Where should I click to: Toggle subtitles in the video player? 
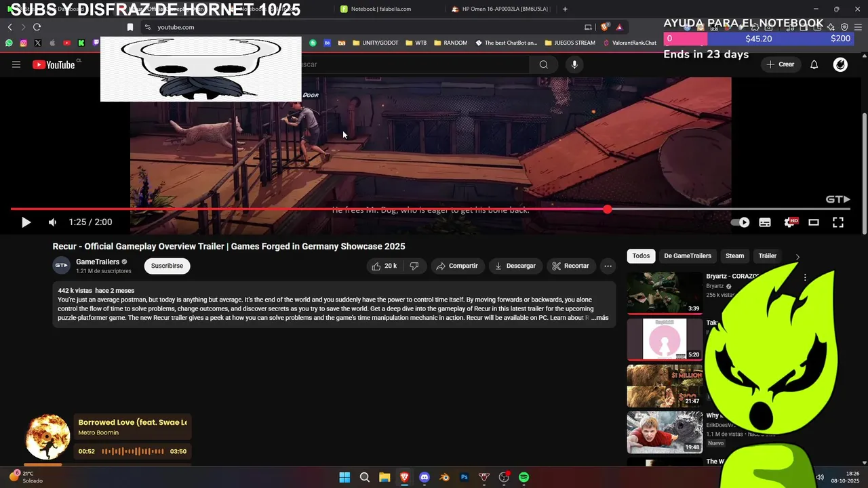pos(765,222)
